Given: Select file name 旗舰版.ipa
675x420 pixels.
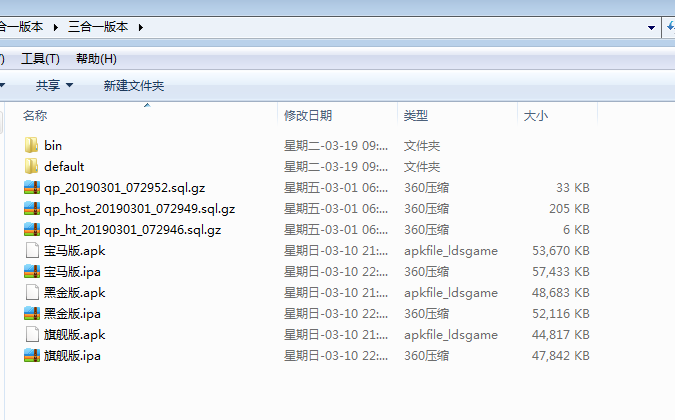Looking at the screenshot, I should pos(72,356).
